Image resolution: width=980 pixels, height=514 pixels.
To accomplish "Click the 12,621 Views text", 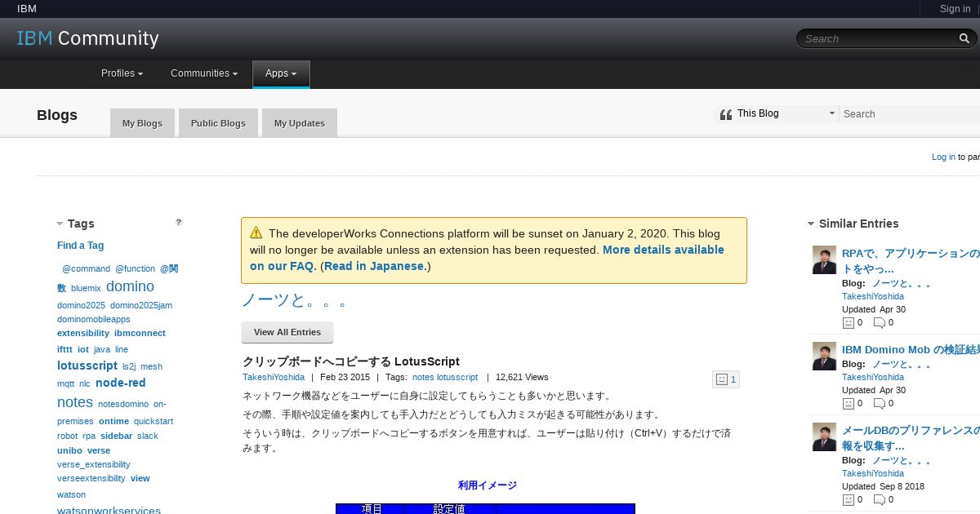I will pyautogui.click(x=522, y=377).
